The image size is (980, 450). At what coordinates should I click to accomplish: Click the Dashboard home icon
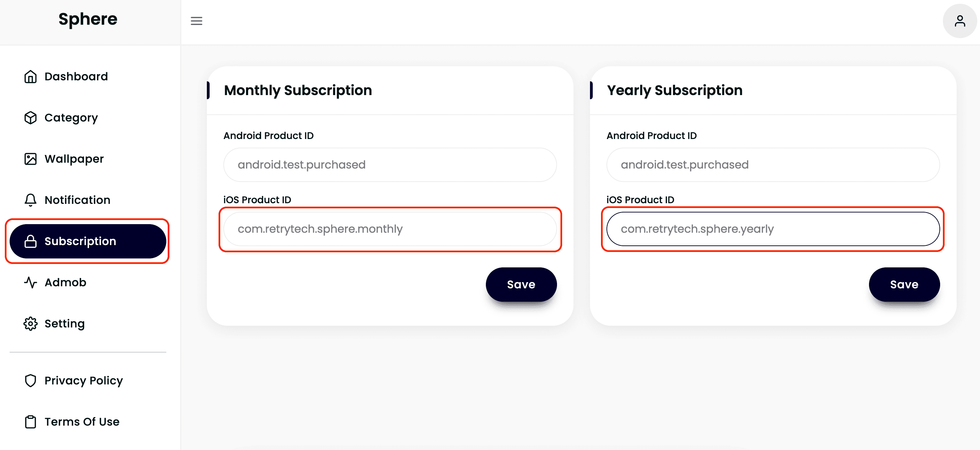(31, 77)
